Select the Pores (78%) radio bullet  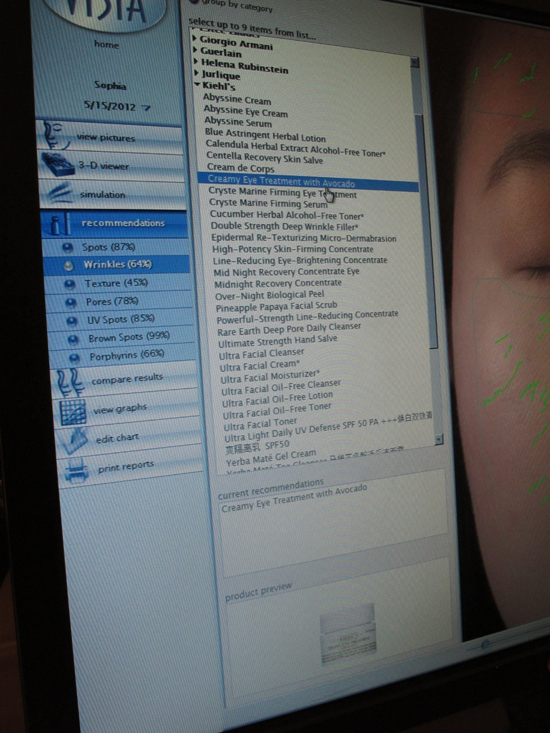point(71,302)
